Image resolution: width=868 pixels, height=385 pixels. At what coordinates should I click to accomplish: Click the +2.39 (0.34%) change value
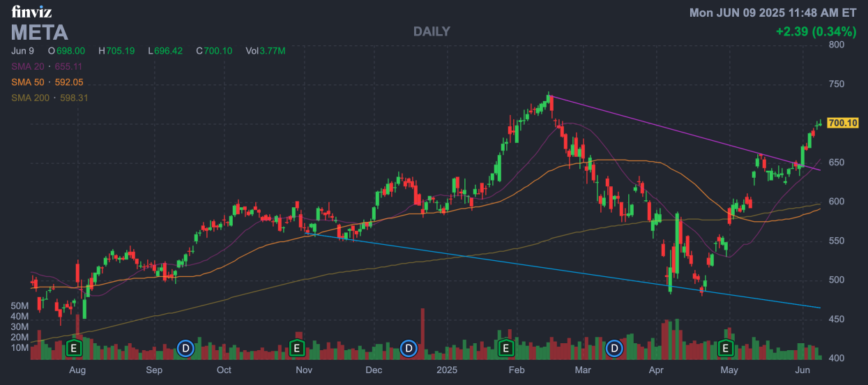pos(816,31)
